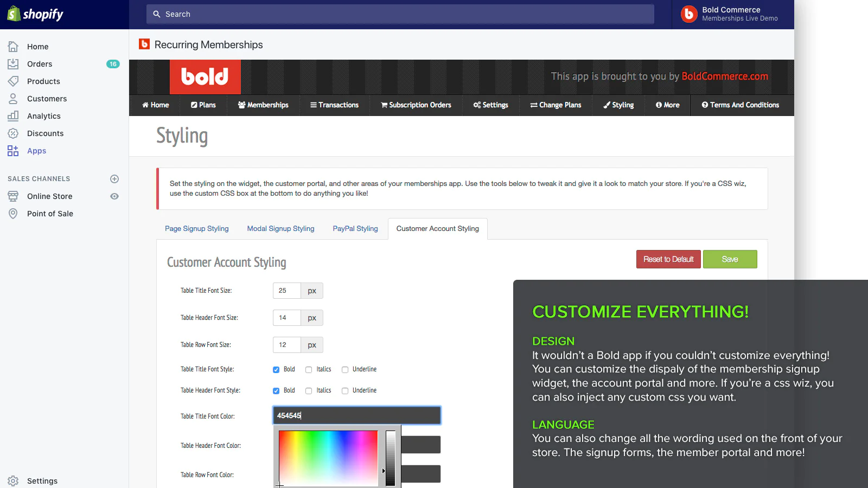Click the Reset to Default button
Image resolution: width=868 pixels, height=488 pixels.
668,259
